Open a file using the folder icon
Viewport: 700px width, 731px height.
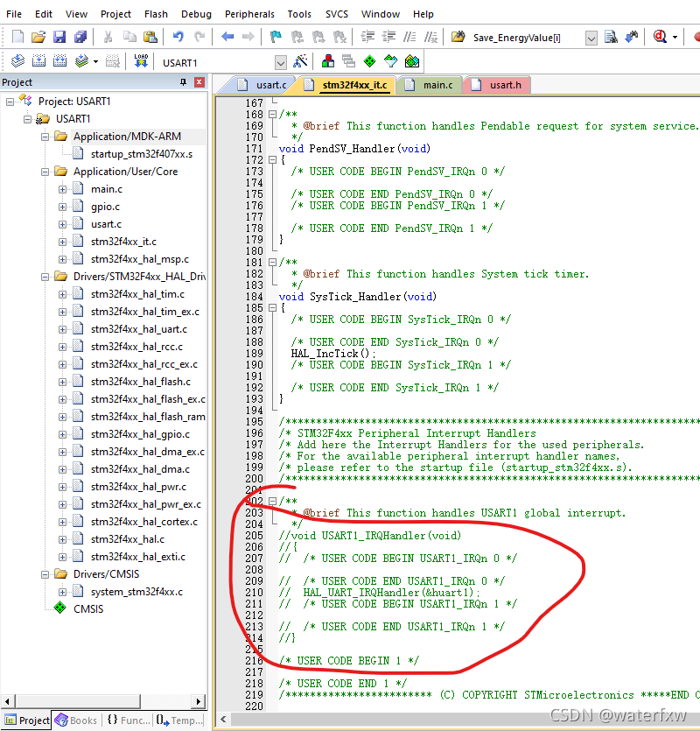click(38, 37)
